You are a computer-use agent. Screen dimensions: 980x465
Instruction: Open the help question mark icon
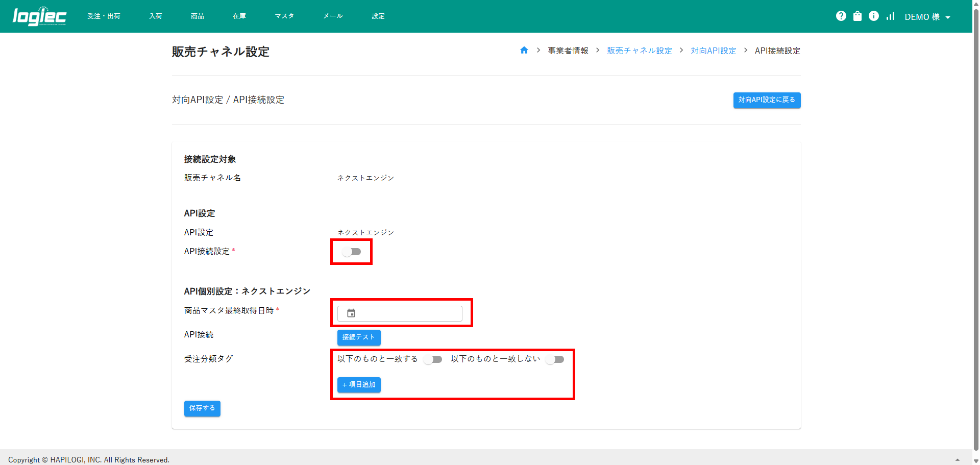[841, 16]
